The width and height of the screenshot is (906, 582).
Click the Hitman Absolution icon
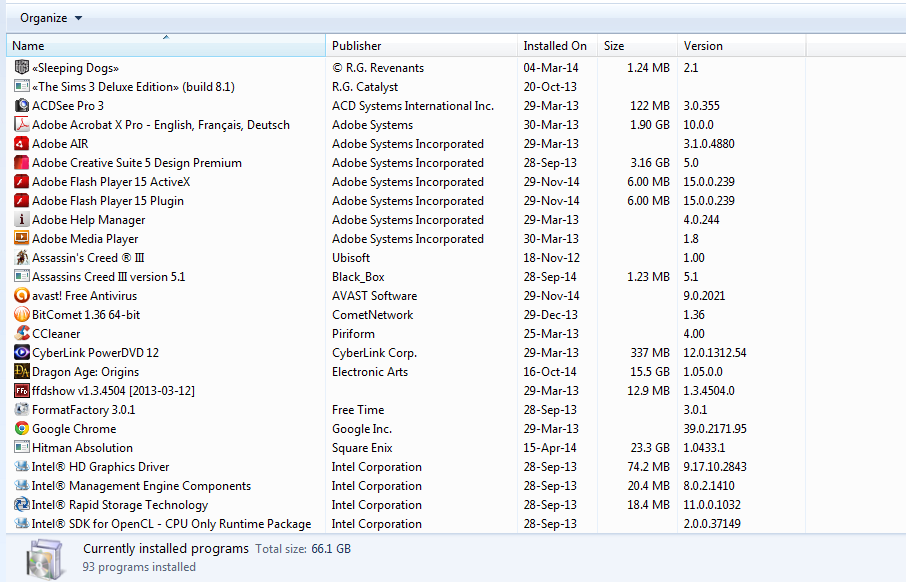[x=22, y=448]
